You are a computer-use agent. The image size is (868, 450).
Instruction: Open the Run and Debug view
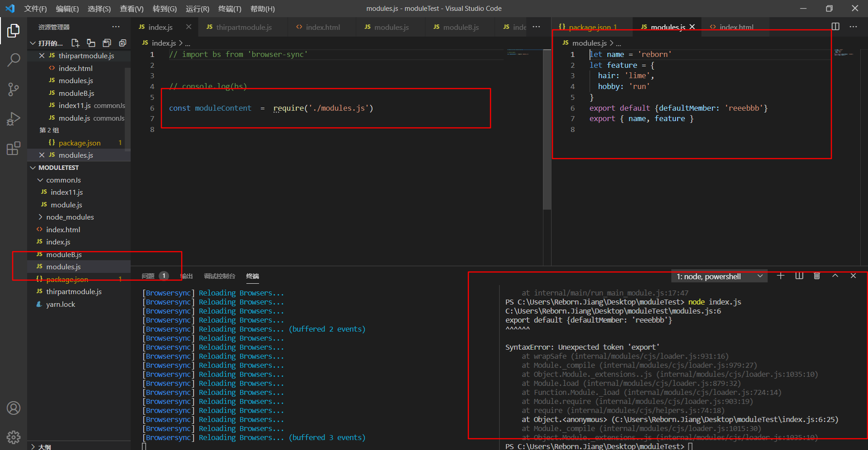coord(14,119)
